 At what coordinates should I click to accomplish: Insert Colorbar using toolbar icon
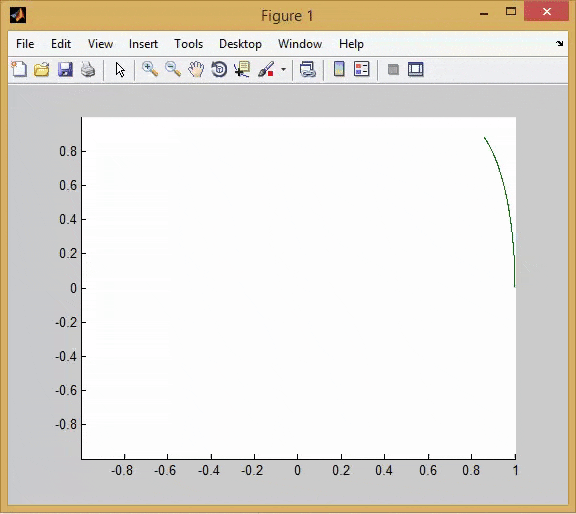tap(339, 69)
